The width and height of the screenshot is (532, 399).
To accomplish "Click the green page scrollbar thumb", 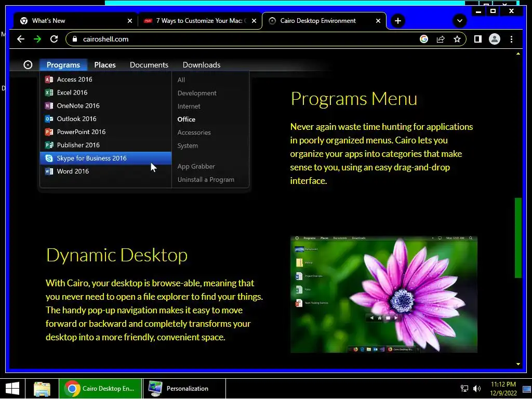I will point(518,238).
